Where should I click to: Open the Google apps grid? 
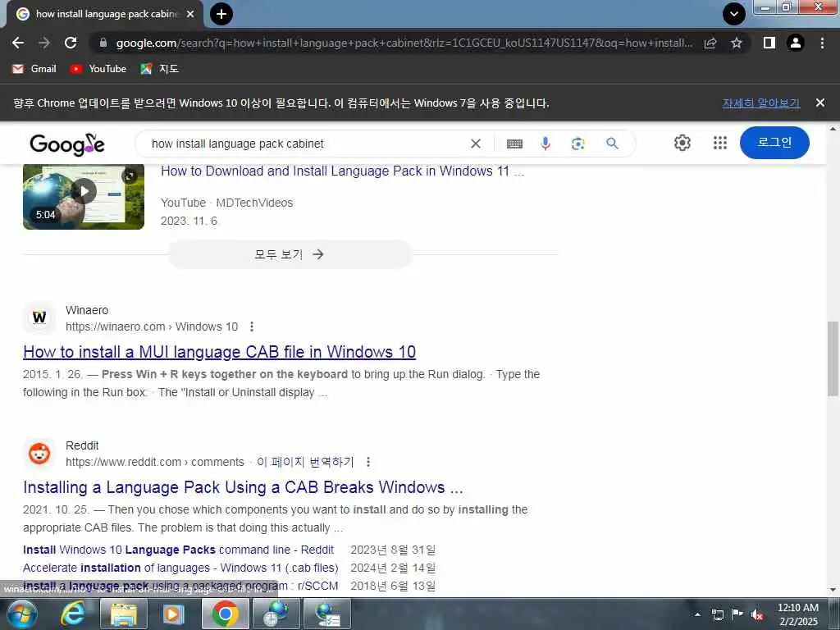pyautogui.click(x=720, y=143)
